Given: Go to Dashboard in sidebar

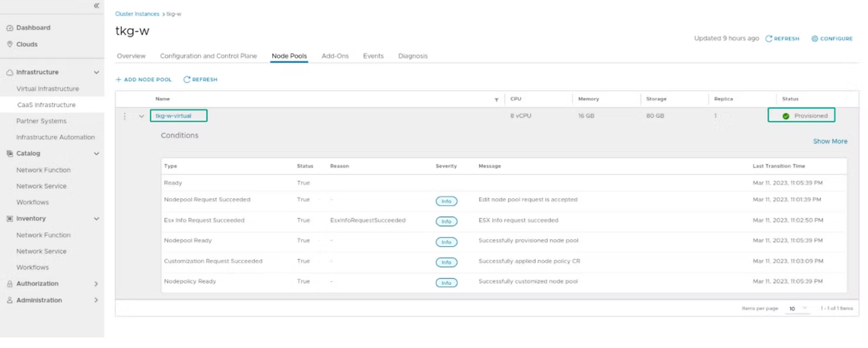Looking at the screenshot, I should (x=33, y=28).
